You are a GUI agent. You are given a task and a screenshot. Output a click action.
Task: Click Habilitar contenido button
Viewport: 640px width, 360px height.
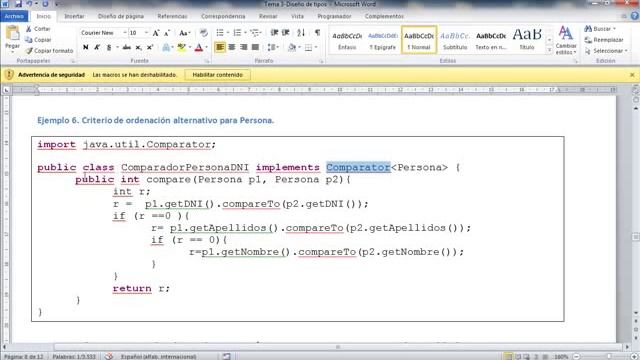click(218, 75)
